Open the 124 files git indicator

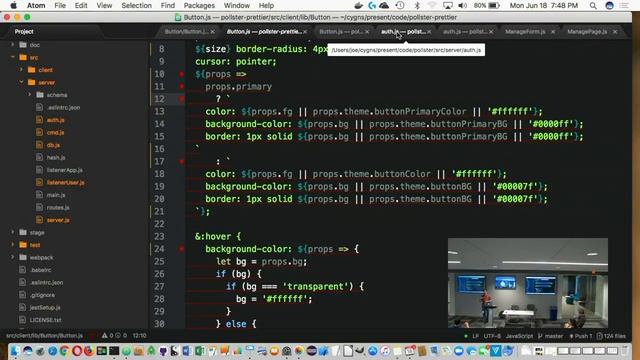pyautogui.click(x=611, y=336)
